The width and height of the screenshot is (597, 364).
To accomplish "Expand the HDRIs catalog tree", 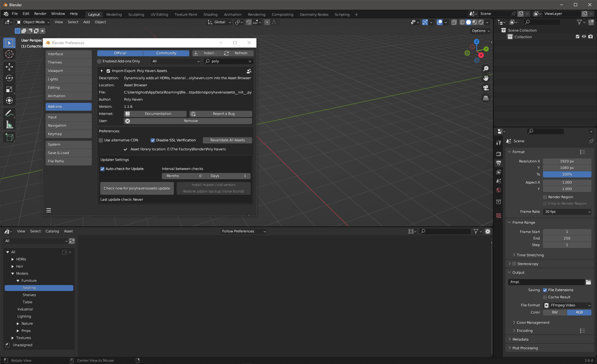I will 12,259.
